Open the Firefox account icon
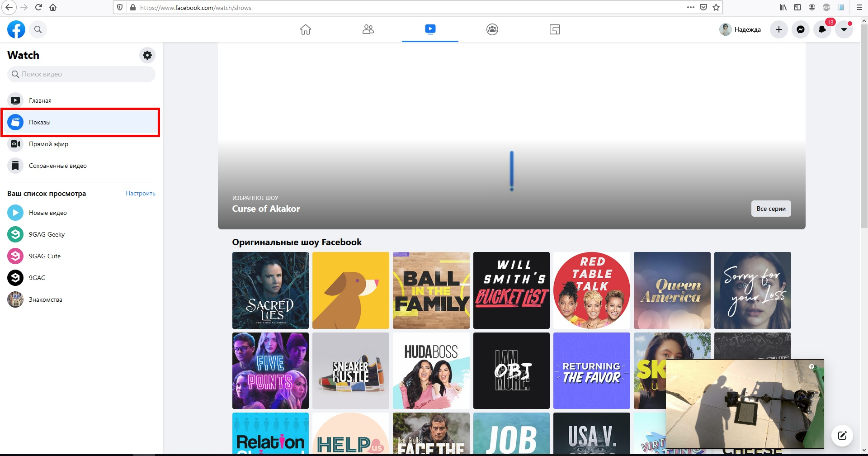This screenshot has height=456, width=868. pos(812,7)
